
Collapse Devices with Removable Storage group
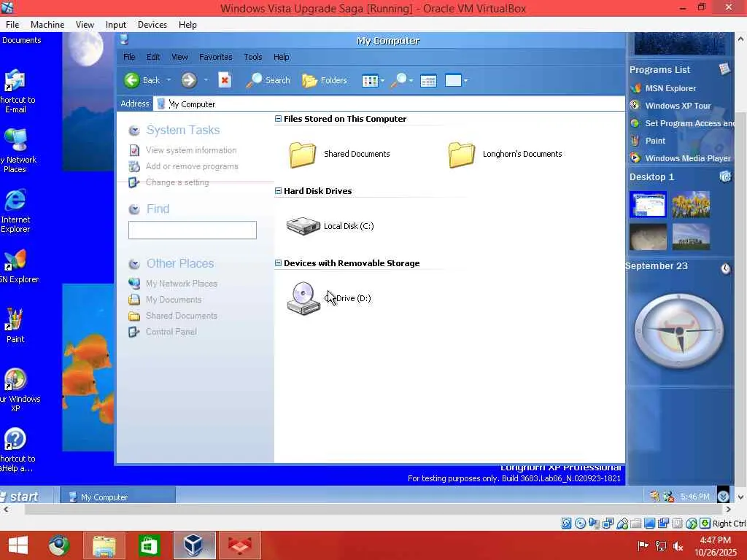(278, 262)
